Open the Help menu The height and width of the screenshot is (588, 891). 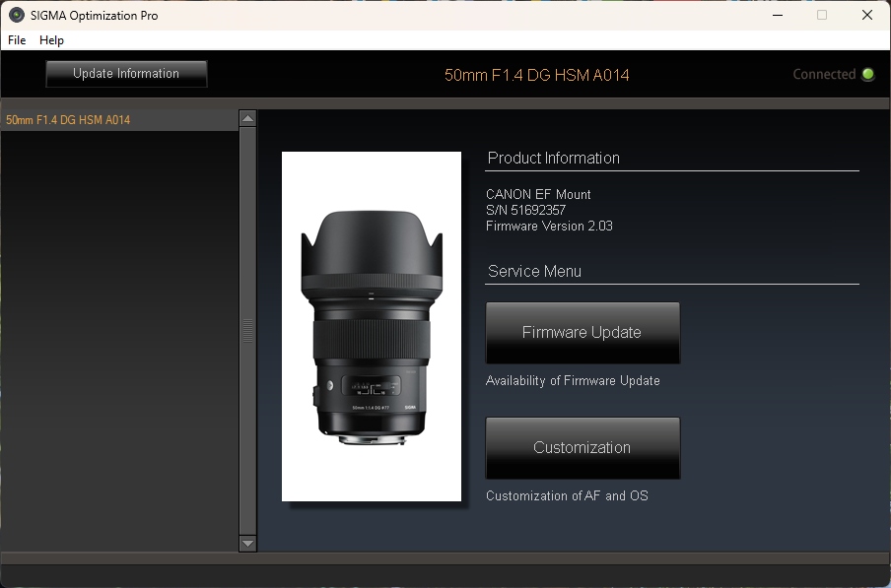[x=51, y=40]
